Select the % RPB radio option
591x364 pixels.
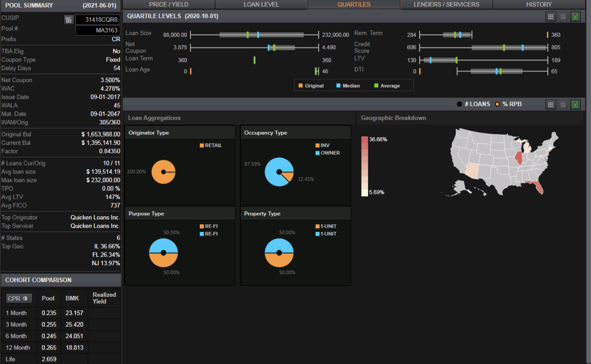coord(497,104)
